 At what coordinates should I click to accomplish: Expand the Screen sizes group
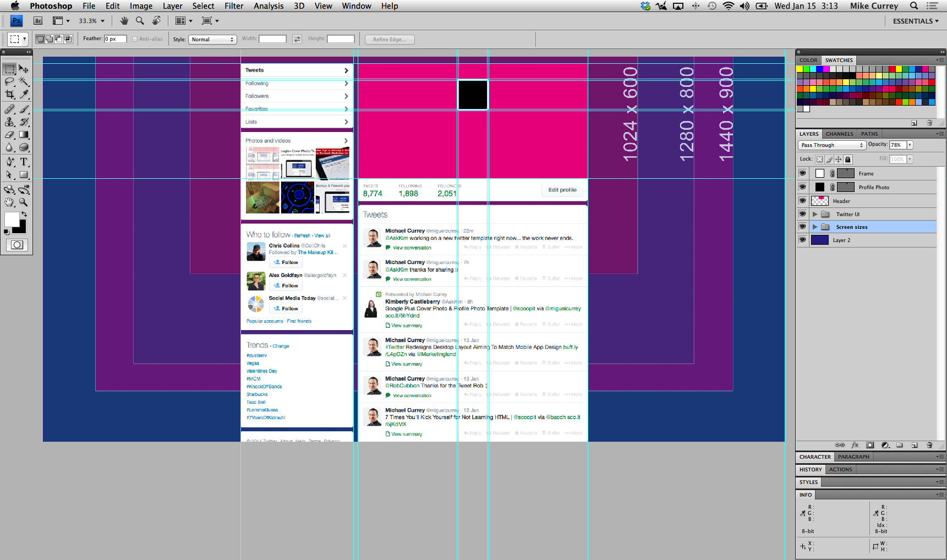(815, 227)
